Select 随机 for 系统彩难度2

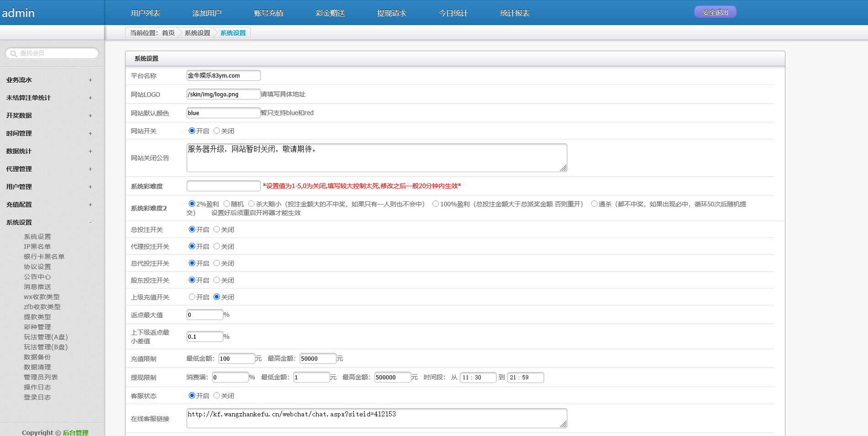[227, 204]
